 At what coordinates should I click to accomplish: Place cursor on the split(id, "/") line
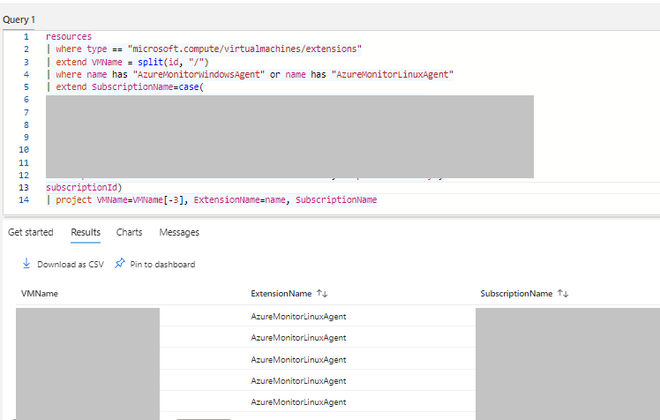[x=127, y=62]
